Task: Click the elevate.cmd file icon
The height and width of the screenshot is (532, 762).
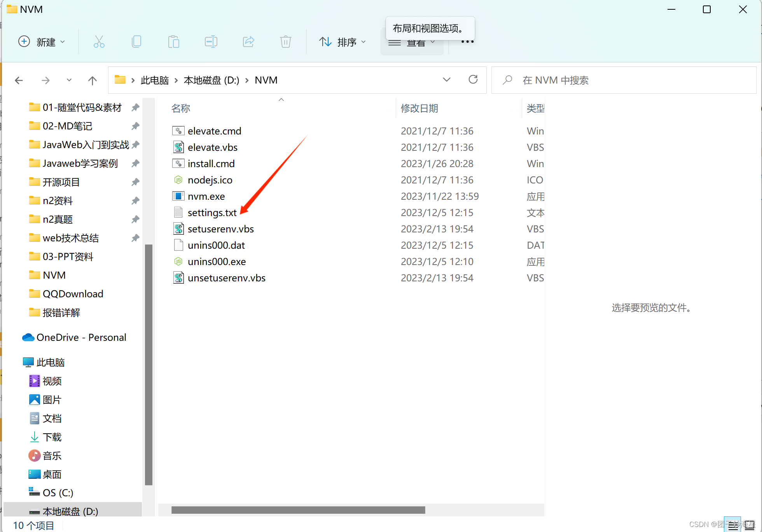Action: (x=178, y=131)
